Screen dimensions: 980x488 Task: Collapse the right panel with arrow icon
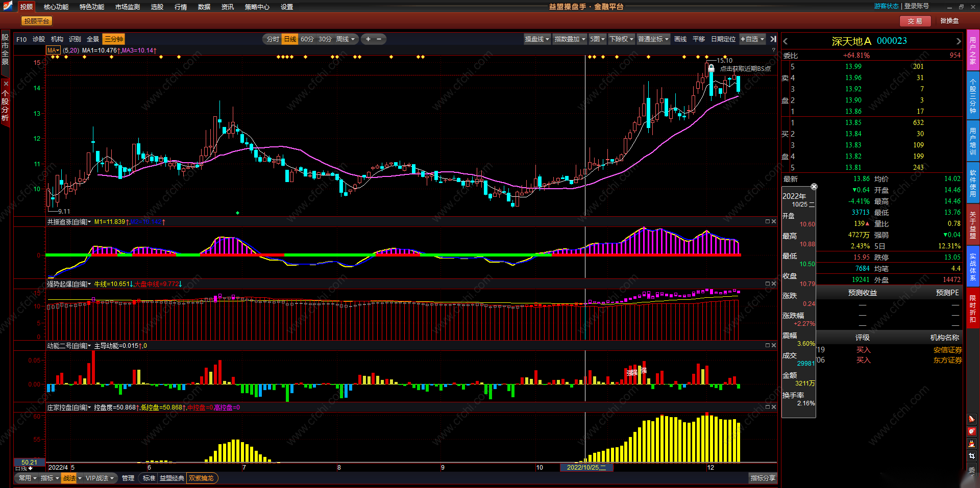773,39
